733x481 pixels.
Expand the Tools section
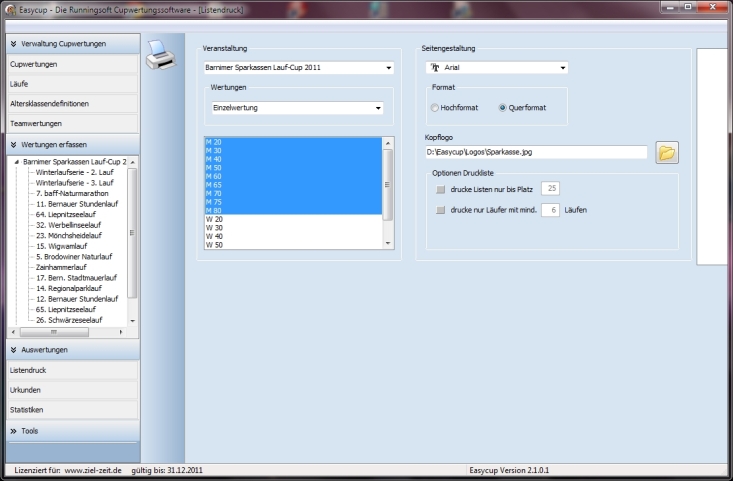(13, 431)
